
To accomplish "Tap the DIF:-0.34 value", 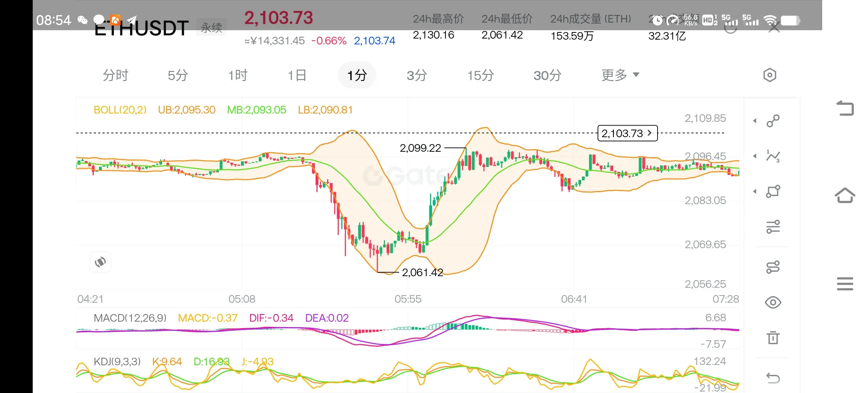I will coord(271,318).
